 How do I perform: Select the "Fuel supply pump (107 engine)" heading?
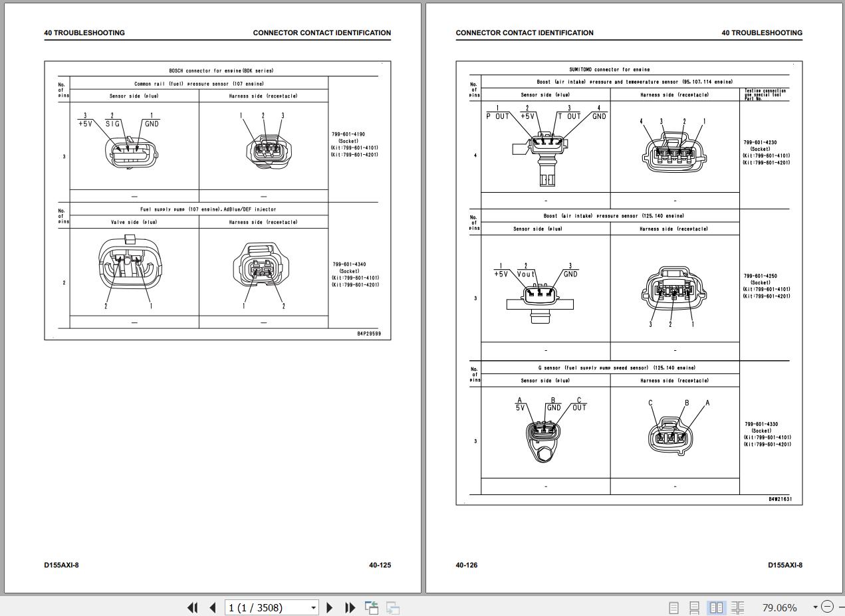pyautogui.click(x=208, y=209)
